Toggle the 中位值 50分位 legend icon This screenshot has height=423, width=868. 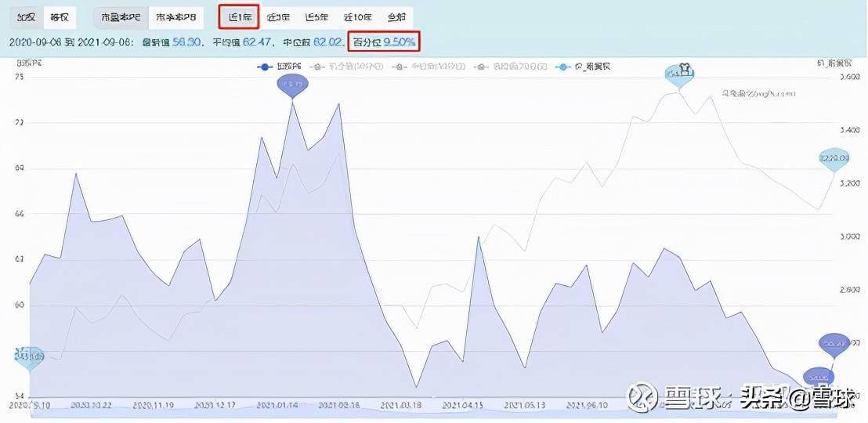point(397,67)
